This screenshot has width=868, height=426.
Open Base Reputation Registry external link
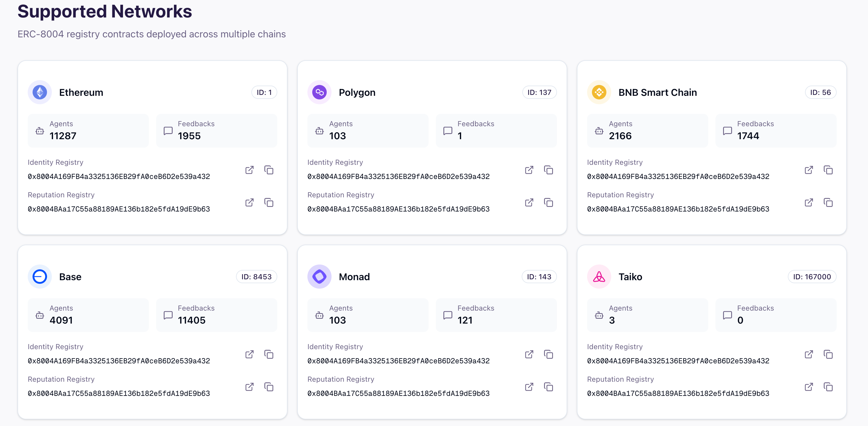[249, 387]
